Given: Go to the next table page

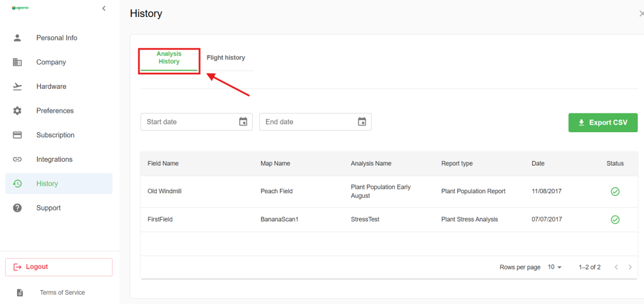Looking at the screenshot, I should (x=630, y=267).
